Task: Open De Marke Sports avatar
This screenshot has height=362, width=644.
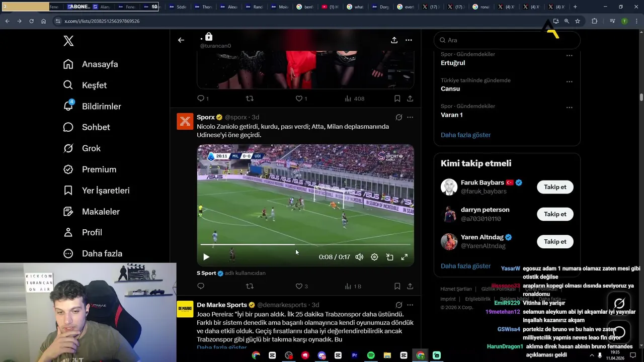Action: tap(185, 309)
